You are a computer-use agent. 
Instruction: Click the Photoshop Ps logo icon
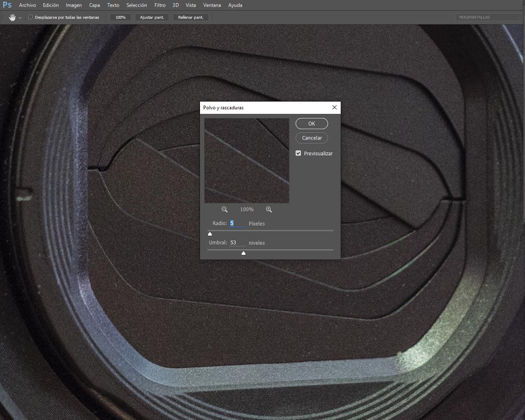pos(7,5)
